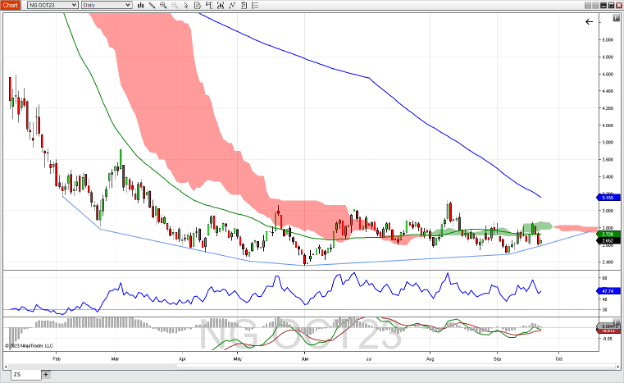Click the scrollbar left arrow
Image resolution: width=624 pixels, height=384 pixels.
(x=6, y=366)
